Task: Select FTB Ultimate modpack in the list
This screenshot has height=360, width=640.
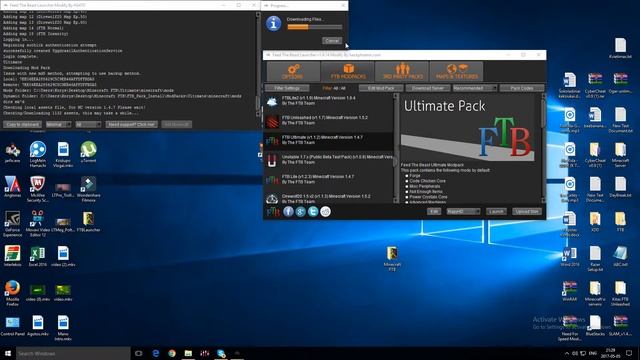Action: 329,140
